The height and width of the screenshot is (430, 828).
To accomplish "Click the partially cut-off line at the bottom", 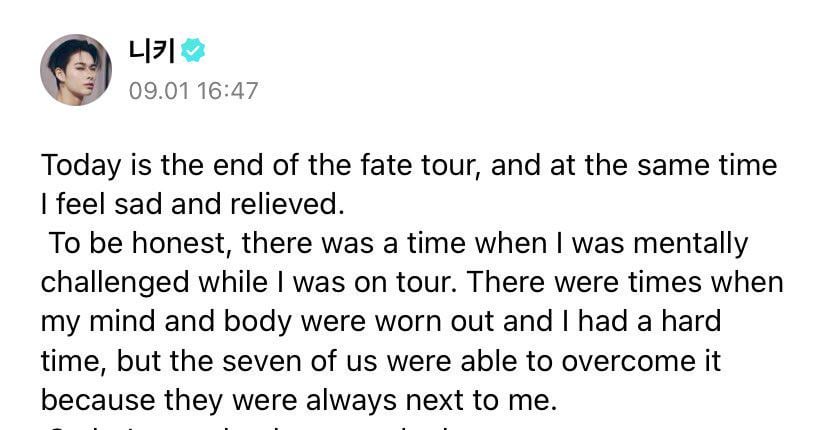I will [x=253, y=427].
